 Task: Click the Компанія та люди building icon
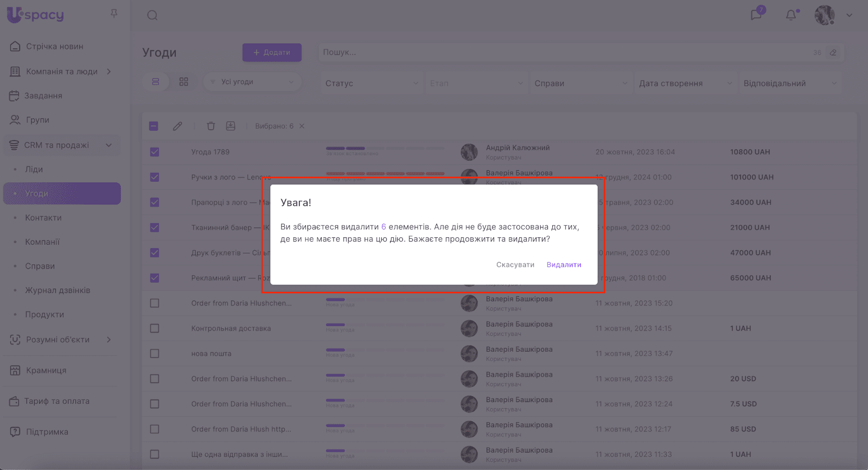[15, 72]
